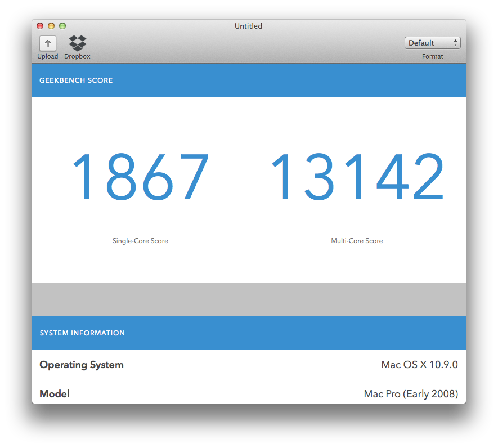Click the Operating System row label
The width and height of the screenshot is (498, 448).
81,365
